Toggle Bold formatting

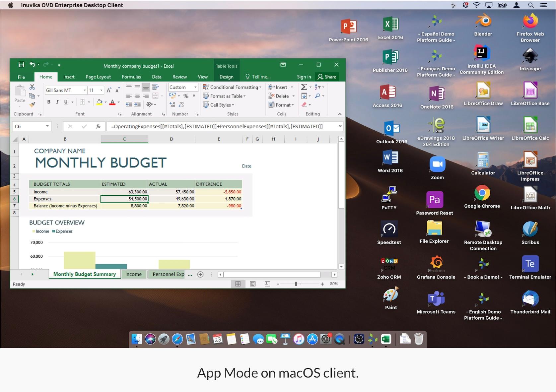(x=49, y=102)
